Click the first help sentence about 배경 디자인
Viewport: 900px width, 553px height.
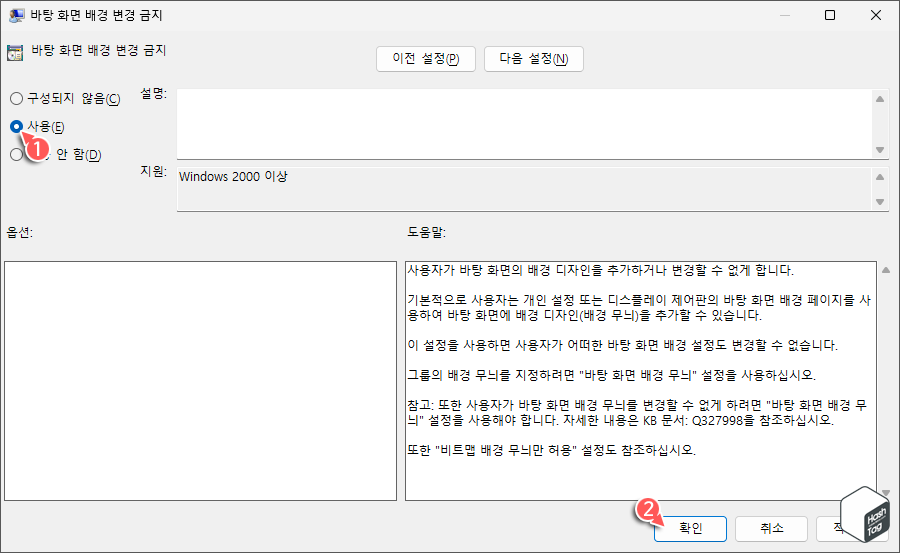click(x=600, y=270)
